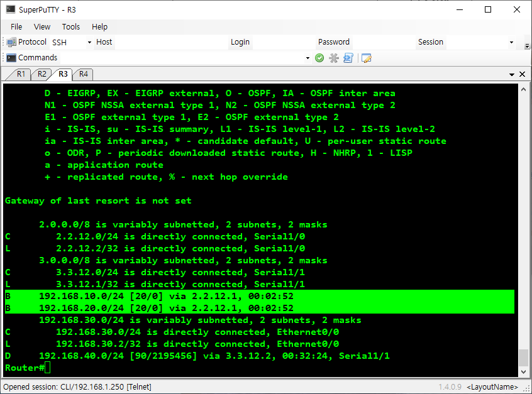Click the Router# prompt line
The width and height of the screenshot is (532, 394).
28,368
